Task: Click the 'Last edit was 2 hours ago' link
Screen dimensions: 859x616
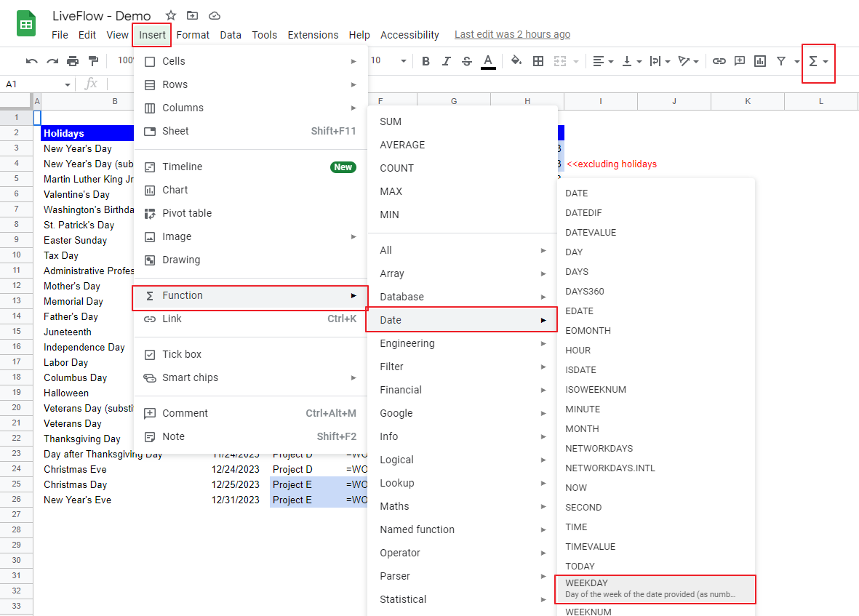Action: 512,34
